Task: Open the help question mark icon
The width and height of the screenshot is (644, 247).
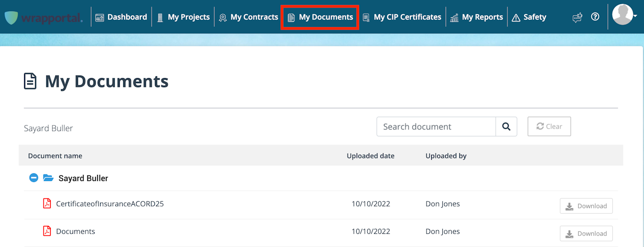Action: click(595, 17)
